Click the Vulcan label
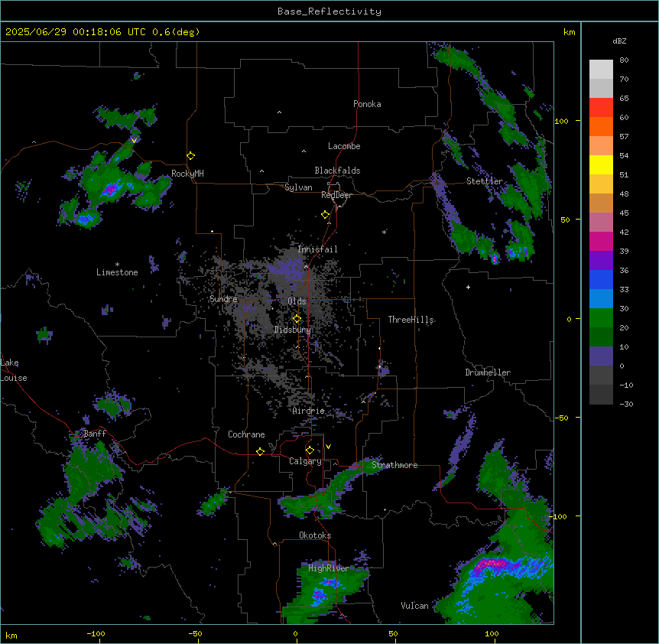 pyautogui.click(x=414, y=606)
